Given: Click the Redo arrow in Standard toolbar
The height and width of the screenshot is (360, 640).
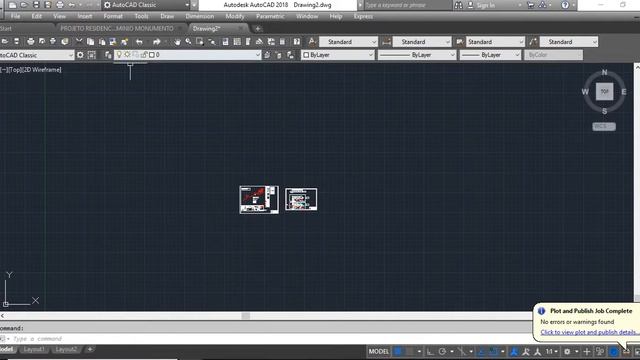Looking at the screenshot, I should coord(156,42).
